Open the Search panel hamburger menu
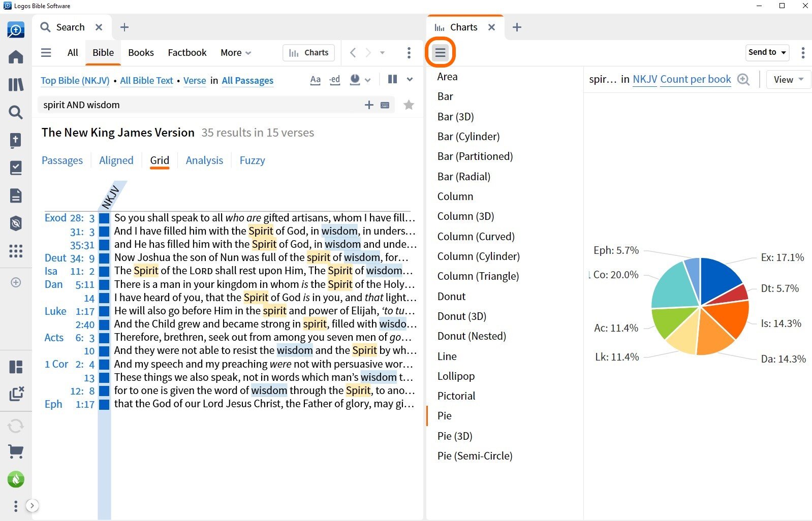The width and height of the screenshot is (812, 521). coord(46,53)
